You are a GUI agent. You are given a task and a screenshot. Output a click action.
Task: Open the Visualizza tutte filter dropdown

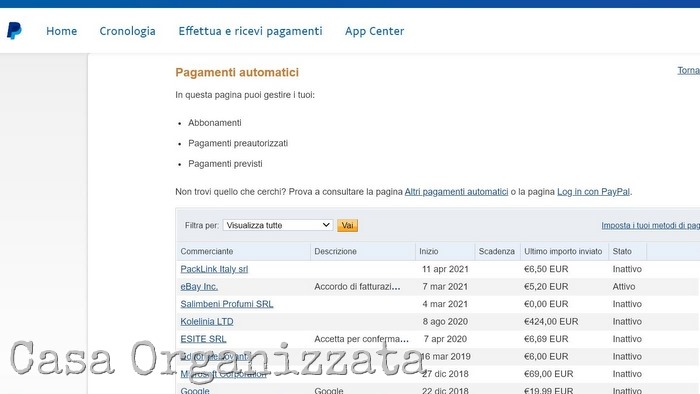[x=278, y=225]
